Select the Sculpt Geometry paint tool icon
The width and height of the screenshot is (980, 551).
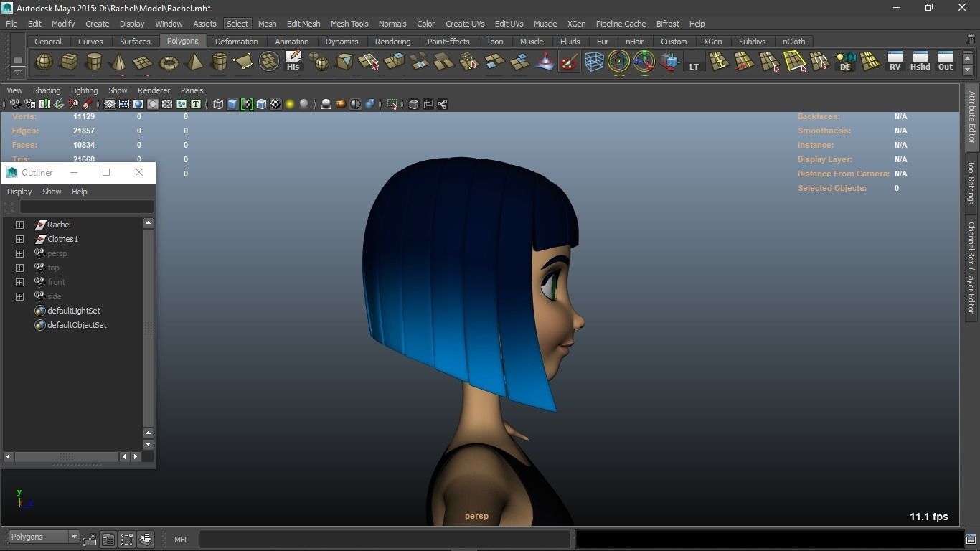point(569,62)
